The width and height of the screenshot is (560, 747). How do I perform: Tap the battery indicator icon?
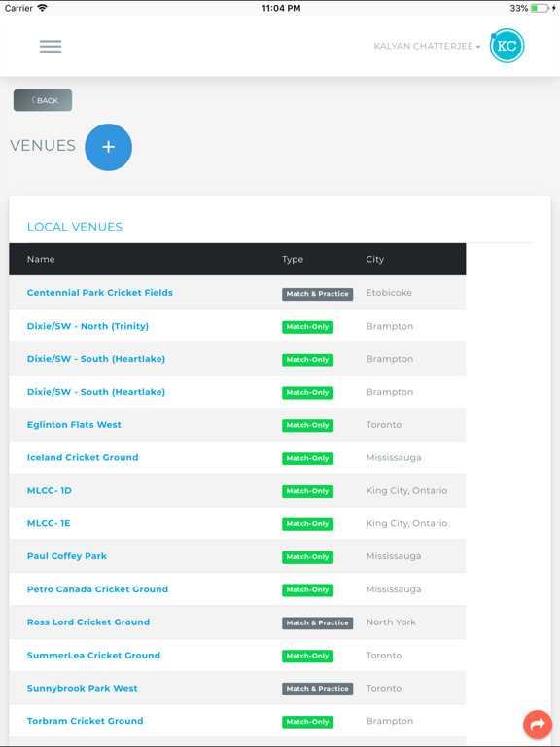(540, 8)
